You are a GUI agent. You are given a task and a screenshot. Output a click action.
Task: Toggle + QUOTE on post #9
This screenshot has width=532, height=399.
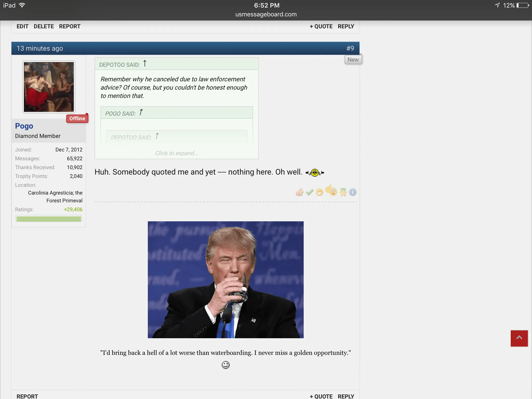(x=321, y=396)
